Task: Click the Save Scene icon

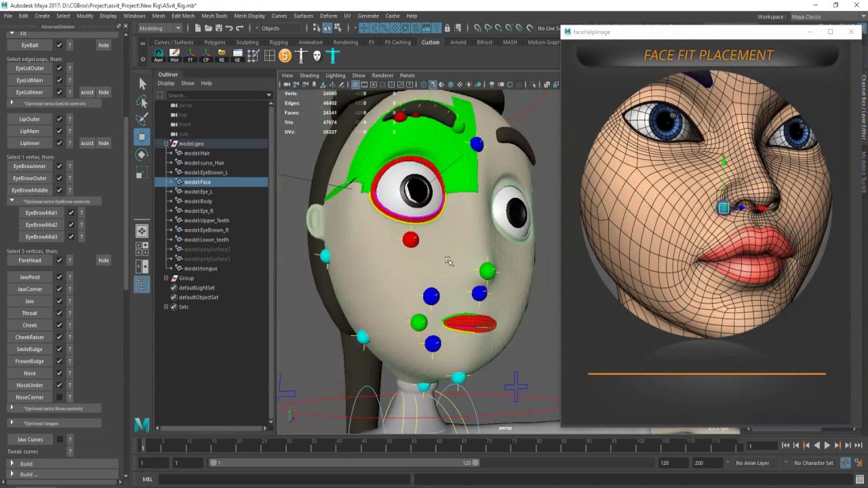Action: click(x=218, y=28)
